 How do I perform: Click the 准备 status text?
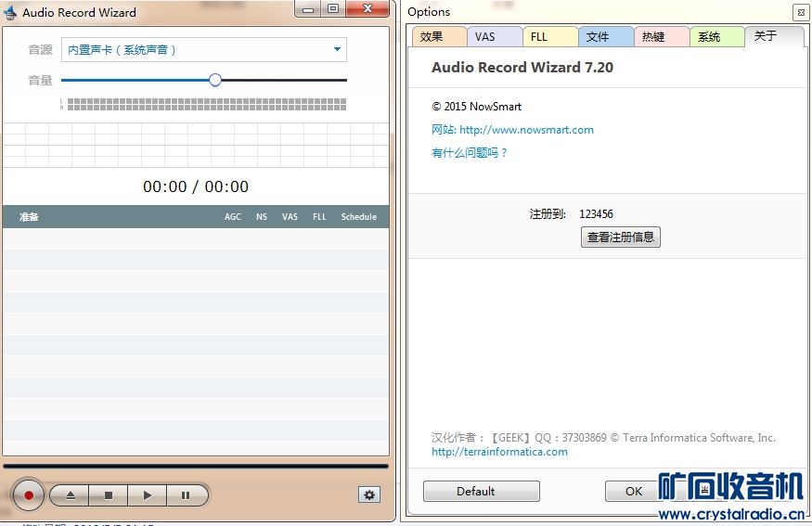point(29,217)
